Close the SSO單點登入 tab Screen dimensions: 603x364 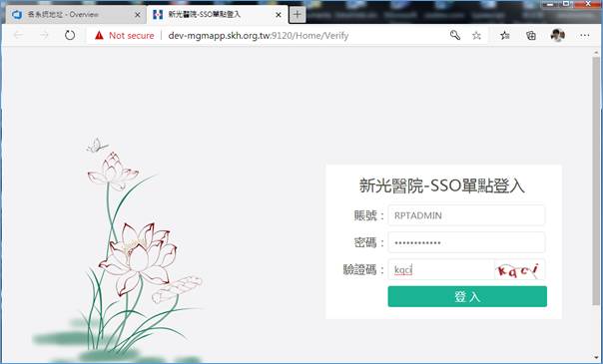pyautogui.click(x=279, y=15)
